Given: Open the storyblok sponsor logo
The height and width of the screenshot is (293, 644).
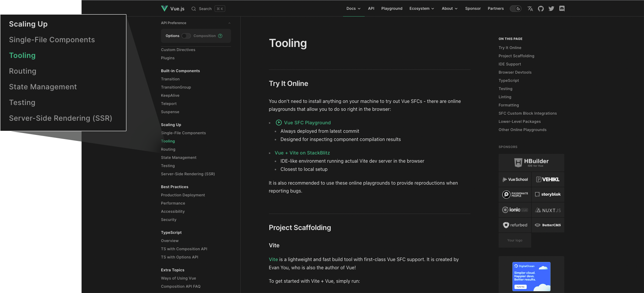Looking at the screenshot, I should point(548,194).
